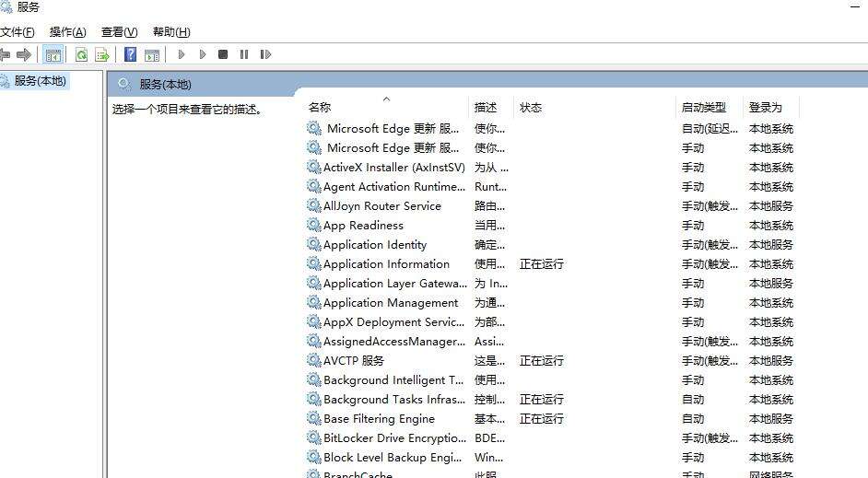This screenshot has height=478, width=868.
Task: Click gear icon beside Block Level Backup Engine
Action: 314,458
